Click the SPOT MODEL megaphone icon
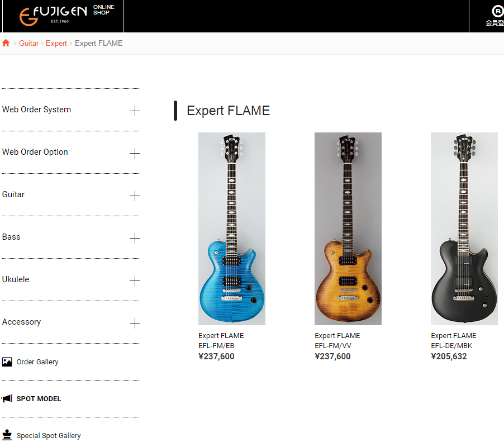Viewport: 504px width, 447px height. pyautogui.click(x=7, y=399)
